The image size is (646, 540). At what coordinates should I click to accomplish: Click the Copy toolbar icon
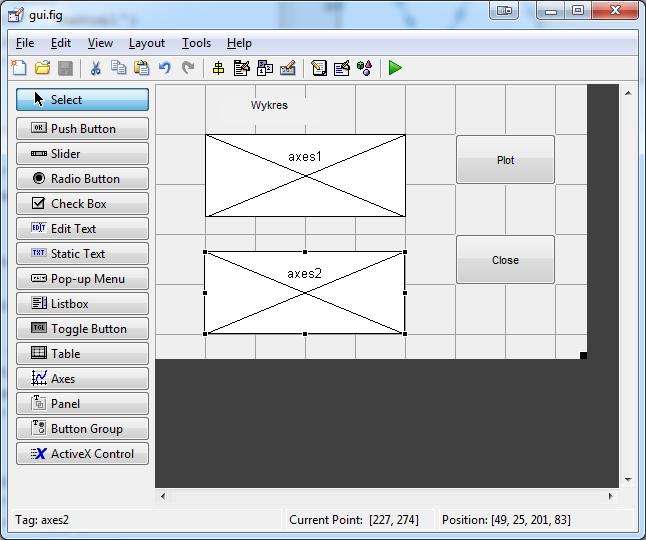pyautogui.click(x=119, y=68)
